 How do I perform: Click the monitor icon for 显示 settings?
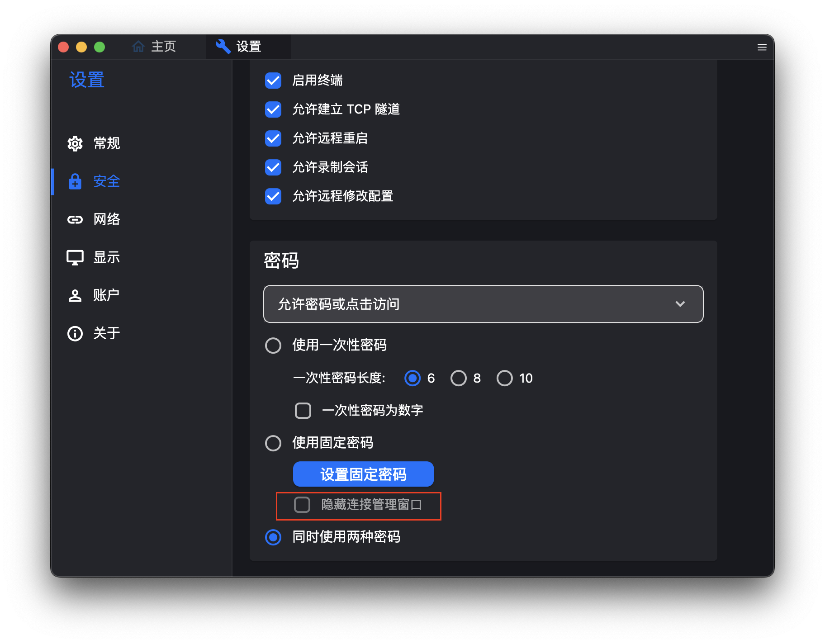point(75,257)
